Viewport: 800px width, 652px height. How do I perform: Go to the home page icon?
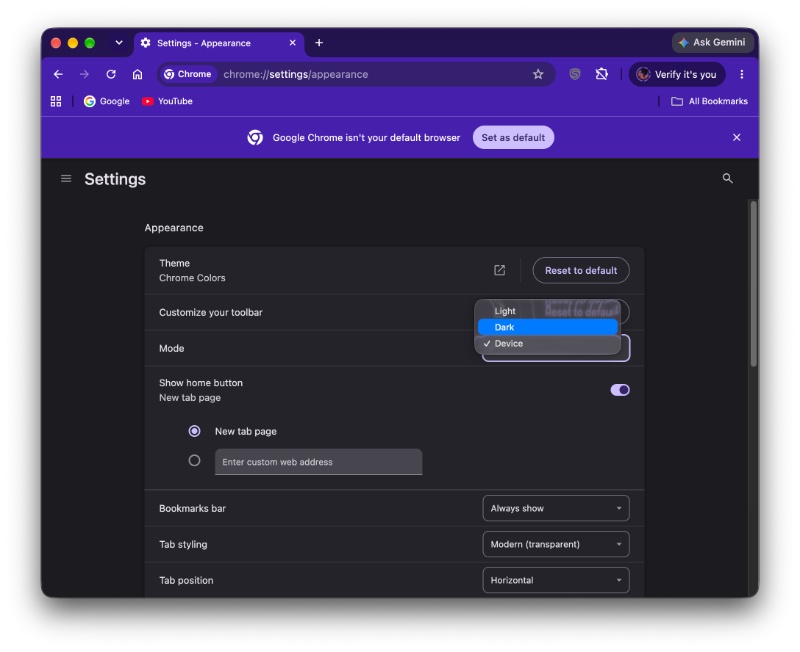point(137,74)
